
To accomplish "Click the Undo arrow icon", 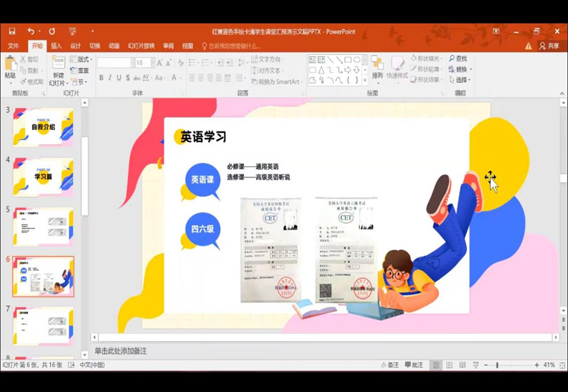I will 31,31.
